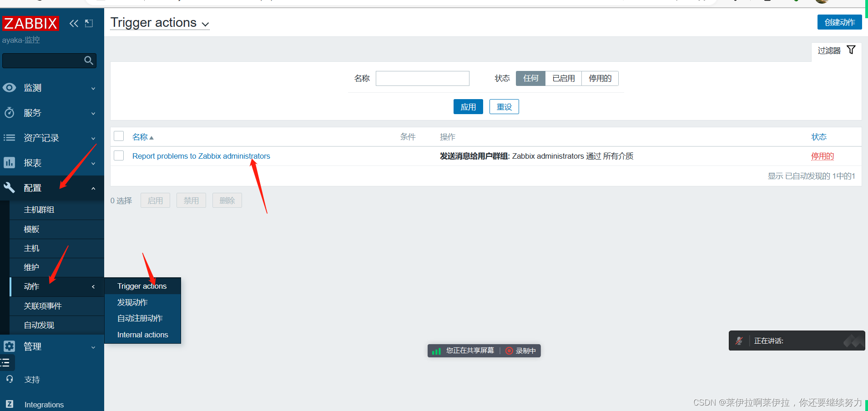The image size is (868, 411).
Task: Check the Report problems to Zabbix administrators row
Action: (x=119, y=155)
